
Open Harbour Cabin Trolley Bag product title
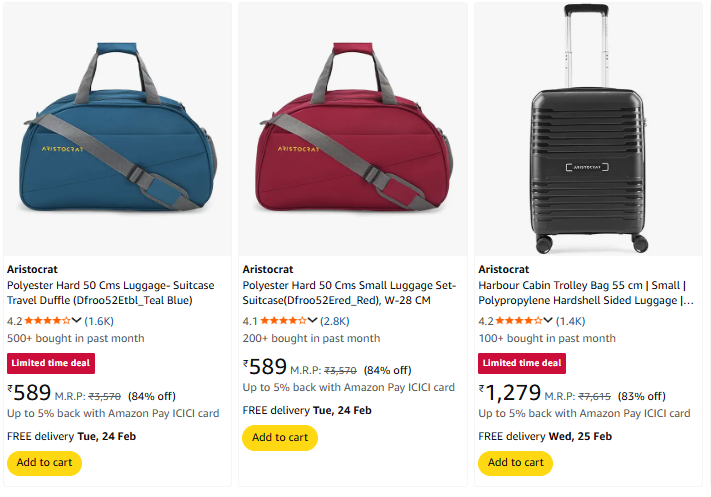point(585,292)
